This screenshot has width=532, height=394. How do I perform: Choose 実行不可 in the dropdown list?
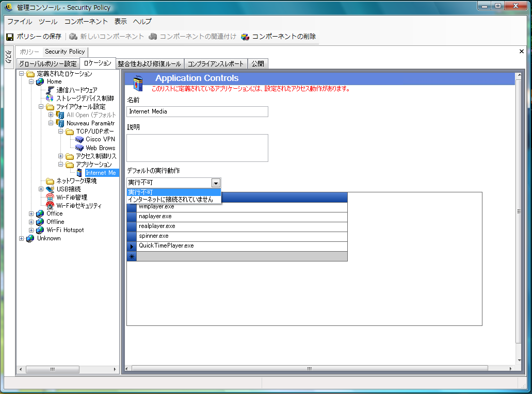coord(174,192)
